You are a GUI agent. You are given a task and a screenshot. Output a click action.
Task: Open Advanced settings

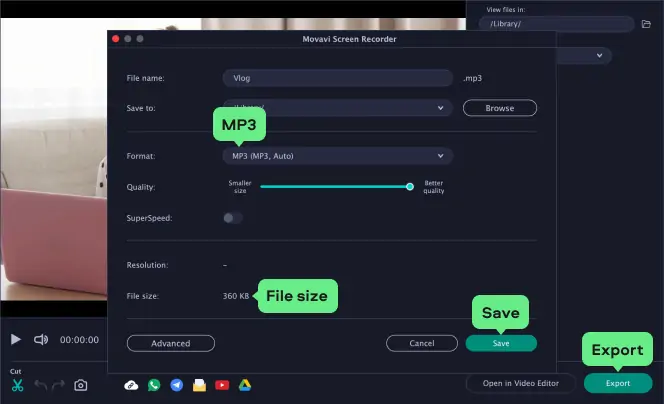pos(171,343)
